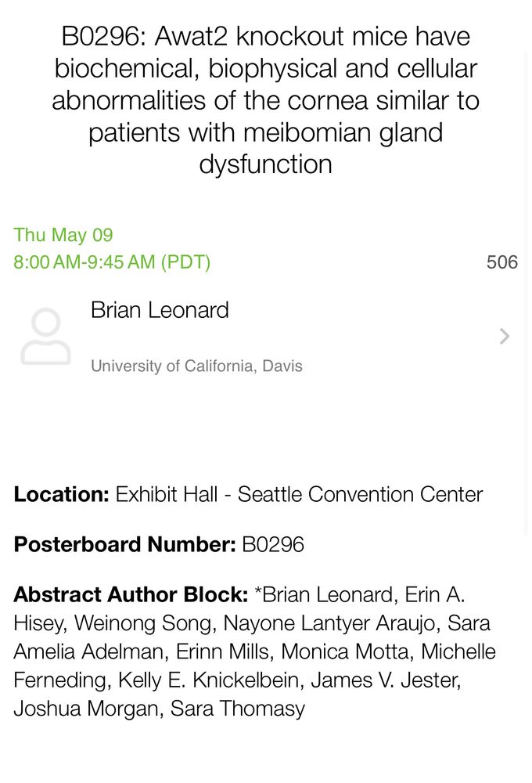Open presenter details via the chevron arrow
Viewport: 532px width, 783px height.
(505, 337)
